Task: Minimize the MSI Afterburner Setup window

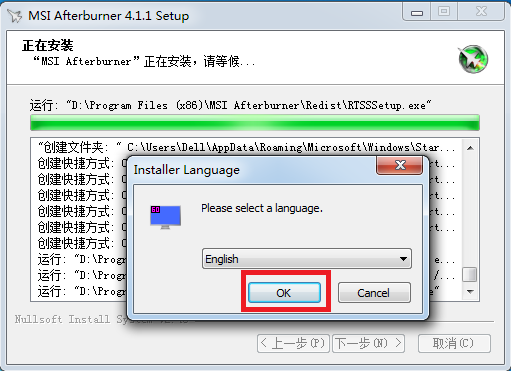Action: coord(417,12)
